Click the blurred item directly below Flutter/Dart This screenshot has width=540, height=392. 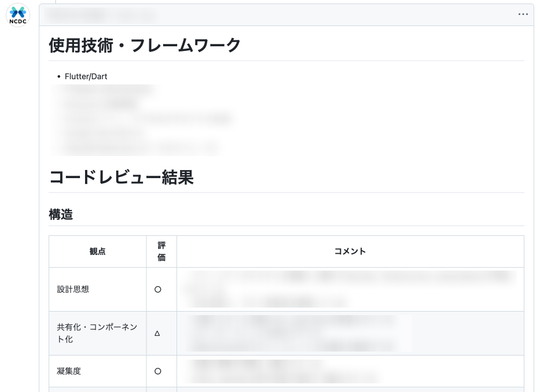pos(105,90)
